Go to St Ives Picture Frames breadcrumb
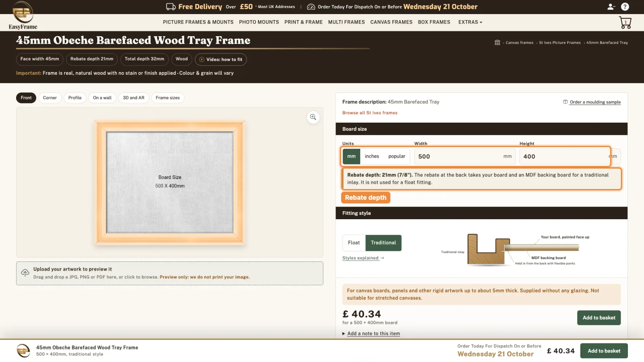Screen dimensions: 644x362 point(559,43)
